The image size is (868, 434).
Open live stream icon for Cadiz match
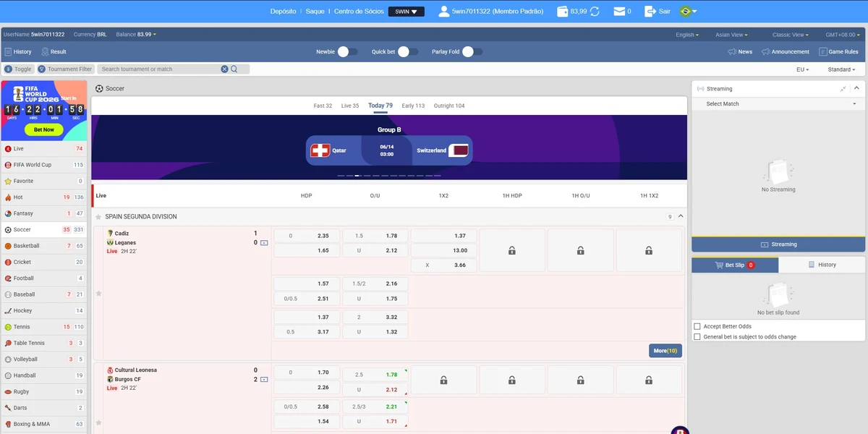264,243
